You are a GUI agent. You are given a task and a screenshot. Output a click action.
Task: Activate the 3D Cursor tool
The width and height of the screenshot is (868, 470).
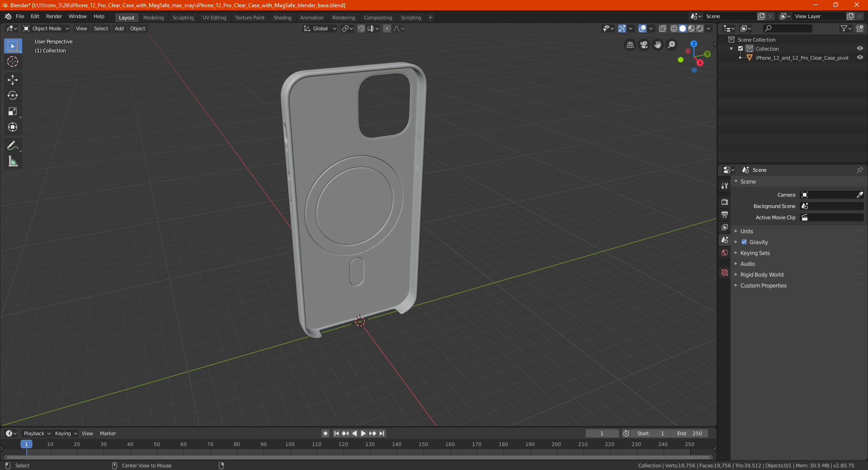pyautogui.click(x=13, y=61)
